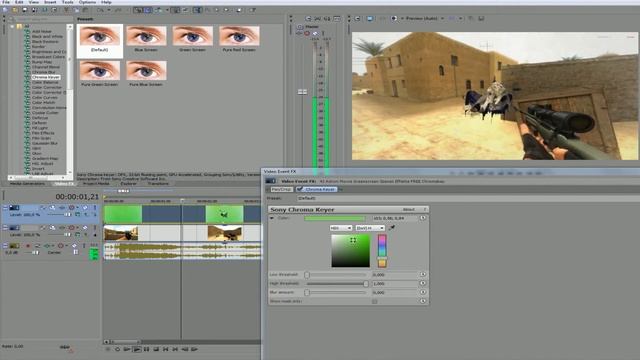
Task: Animate the Low threshold clock icon
Action: [x=423, y=275]
